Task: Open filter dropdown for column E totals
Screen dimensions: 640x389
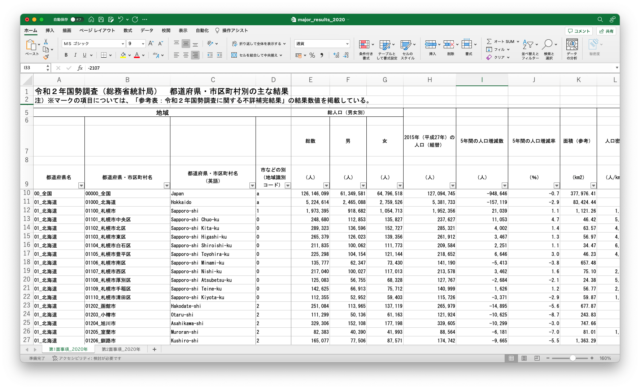Action: click(326, 186)
